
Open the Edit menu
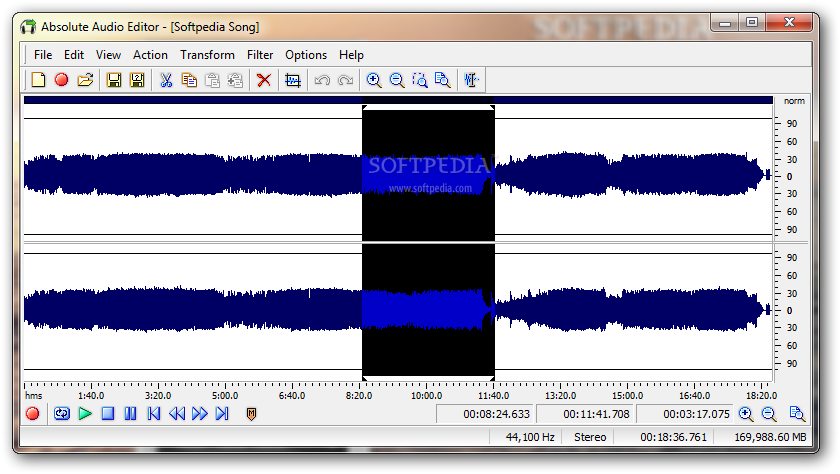coord(74,55)
